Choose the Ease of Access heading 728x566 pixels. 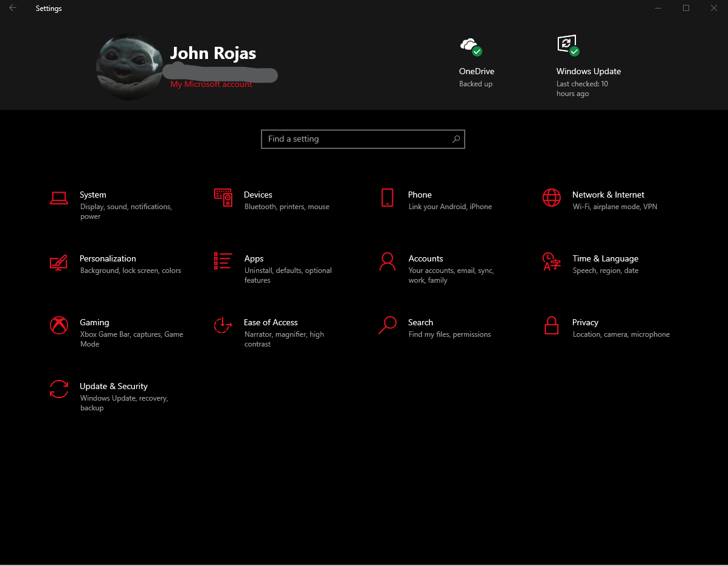(271, 322)
